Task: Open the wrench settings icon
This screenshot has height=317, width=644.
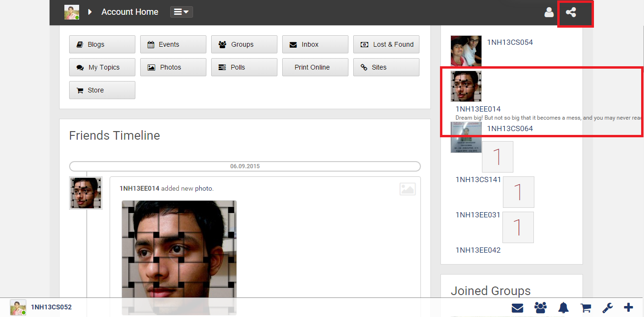Action: point(607,308)
